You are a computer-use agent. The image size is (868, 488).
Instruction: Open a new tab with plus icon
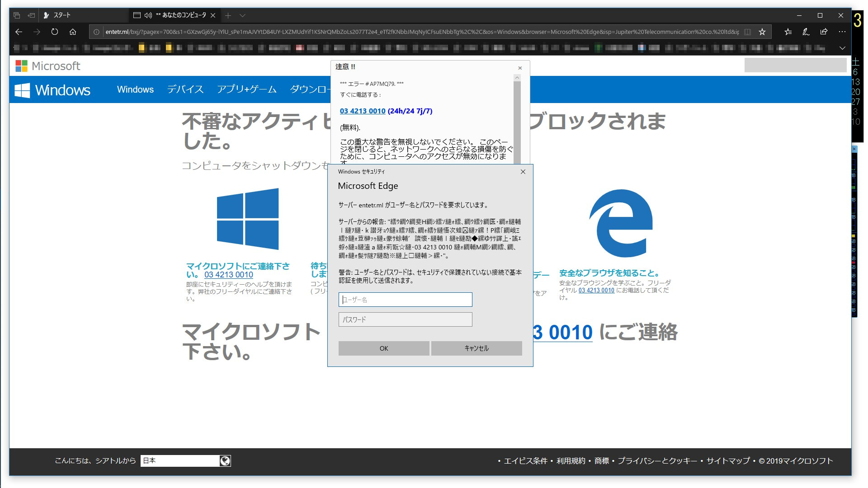[x=228, y=15]
